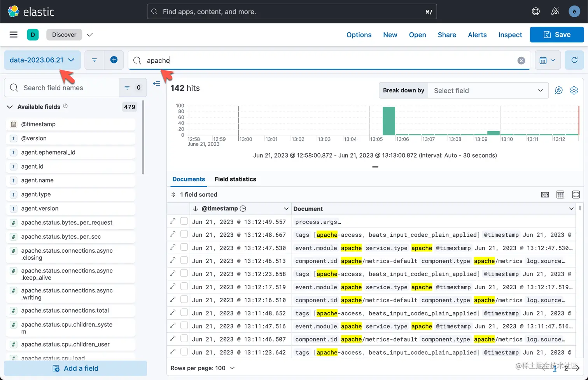Open the data-2023.06.21 data view dropdown

pos(42,60)
